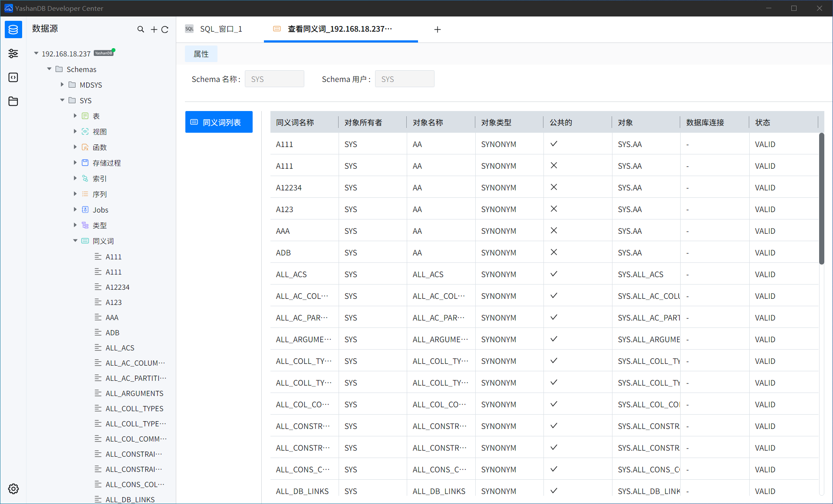The height and width of the screenshot is (504, 833).
Task: Click the synonyms table vertical scrollbar
Action: coord(821,199)
